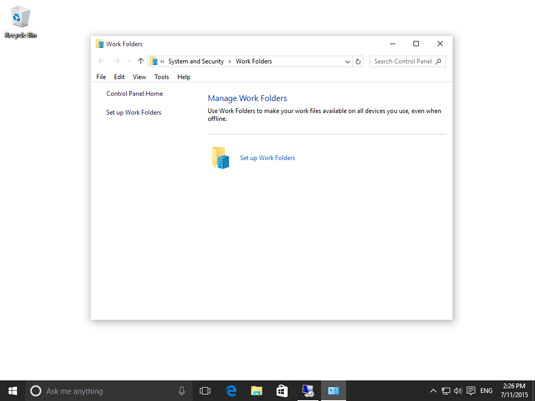Go back with the back arrow
Viewport: 535px width, 401px height.
[101, 61]
